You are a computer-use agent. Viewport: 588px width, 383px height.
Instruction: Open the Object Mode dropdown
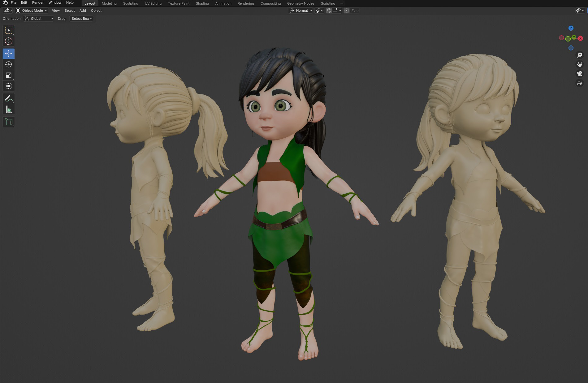(32, 11)
